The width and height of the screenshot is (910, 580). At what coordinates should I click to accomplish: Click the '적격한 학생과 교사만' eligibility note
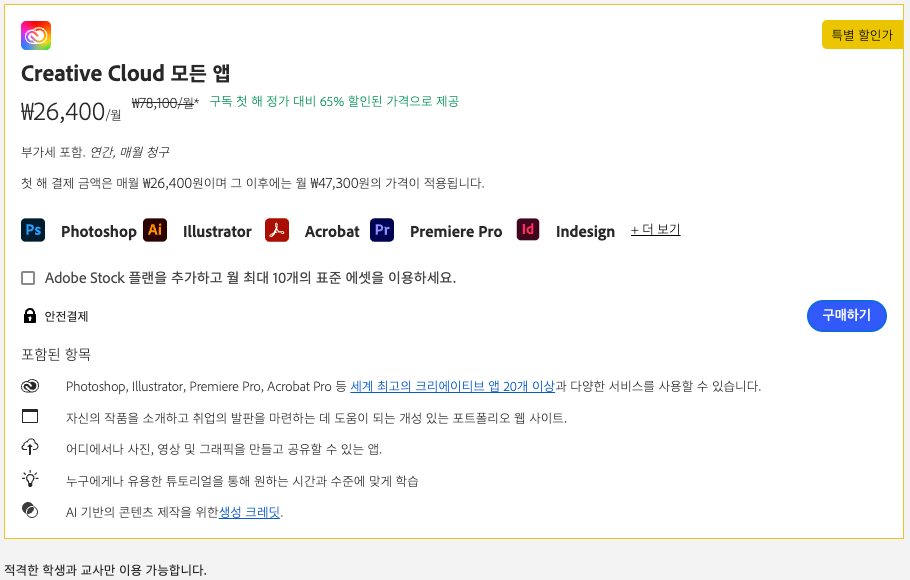pos(106,570)
